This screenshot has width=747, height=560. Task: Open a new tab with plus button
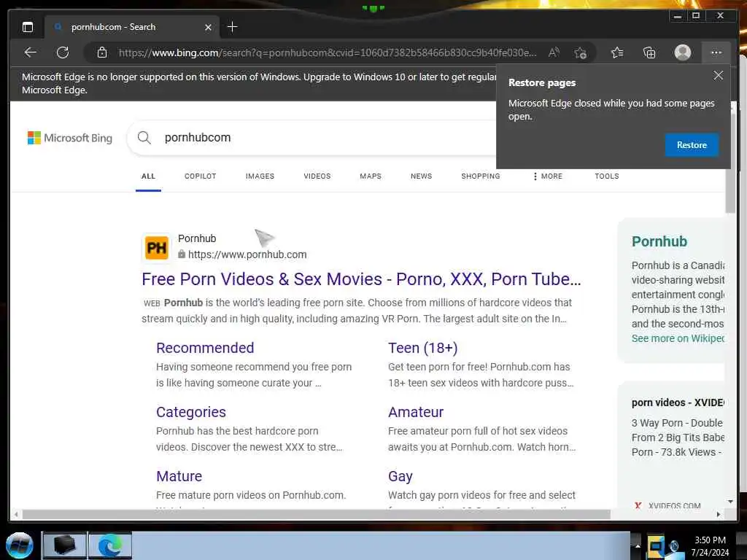tap(232, 27)
